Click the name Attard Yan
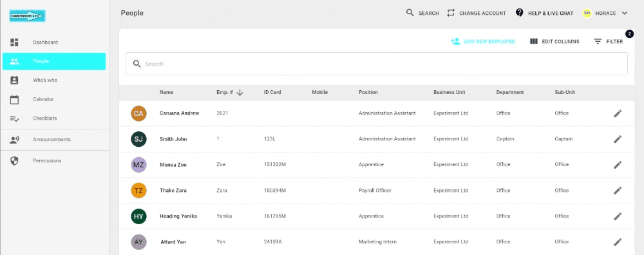Screen dimensions: 644x255 tap(173, 242)
